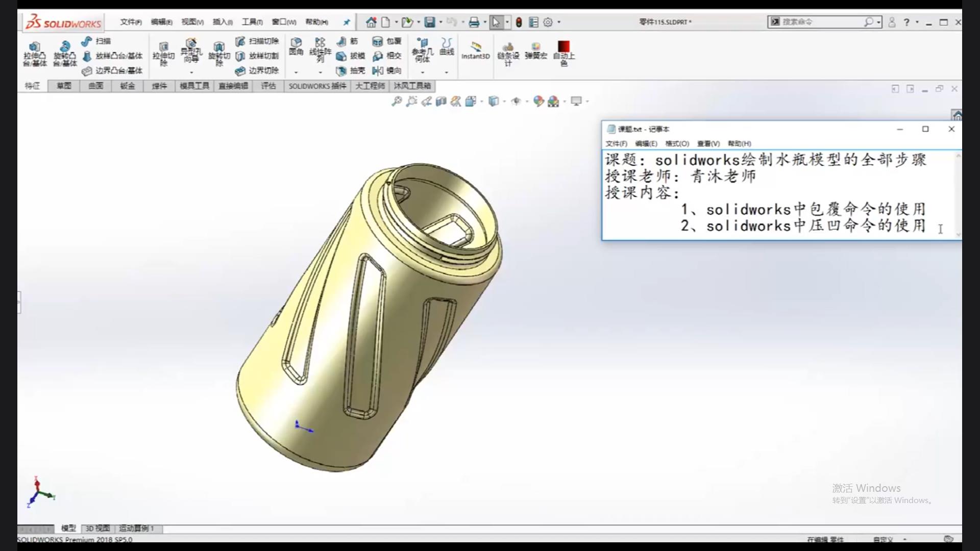Open 查看(V) menu in Notepad
The width and height of the screenshot is (980, 551).
(708, 144)
